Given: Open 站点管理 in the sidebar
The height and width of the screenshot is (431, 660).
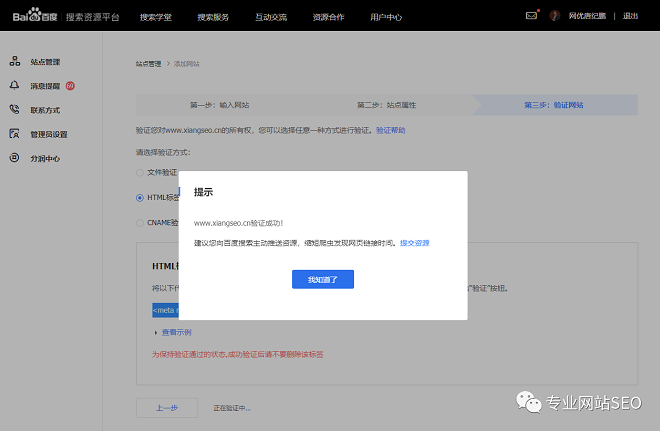Looking at the screenshot, I should click(x=45, y=62).
